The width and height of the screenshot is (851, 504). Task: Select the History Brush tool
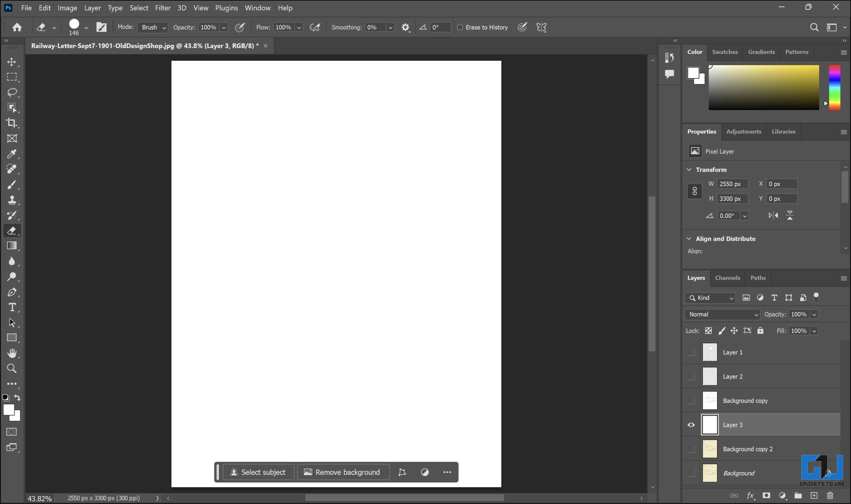[x=12, y=215]
